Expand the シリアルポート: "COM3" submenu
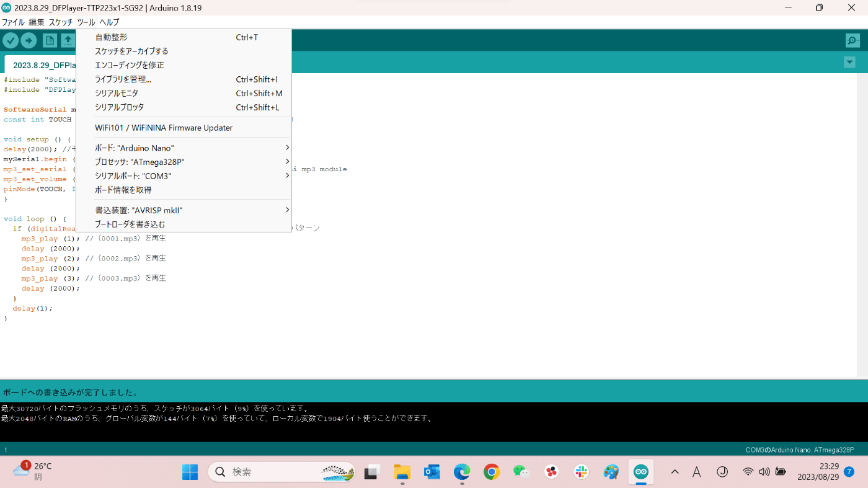868x488 pixels. pos(184,176)
